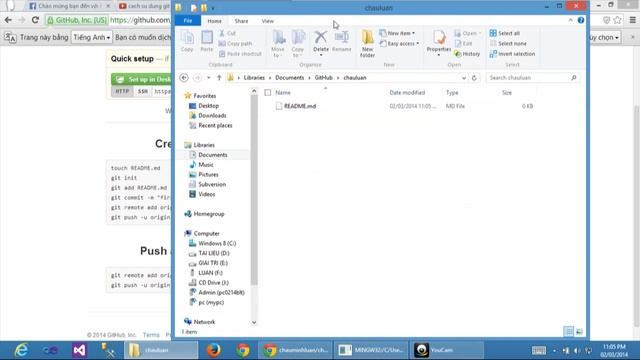
Task: Create a New folder from the ribbon
Action: pyautogui.click(x=367, y=43)
